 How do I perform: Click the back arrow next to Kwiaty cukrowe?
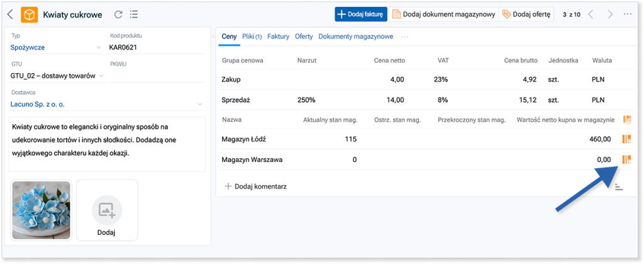coord(11,14)
